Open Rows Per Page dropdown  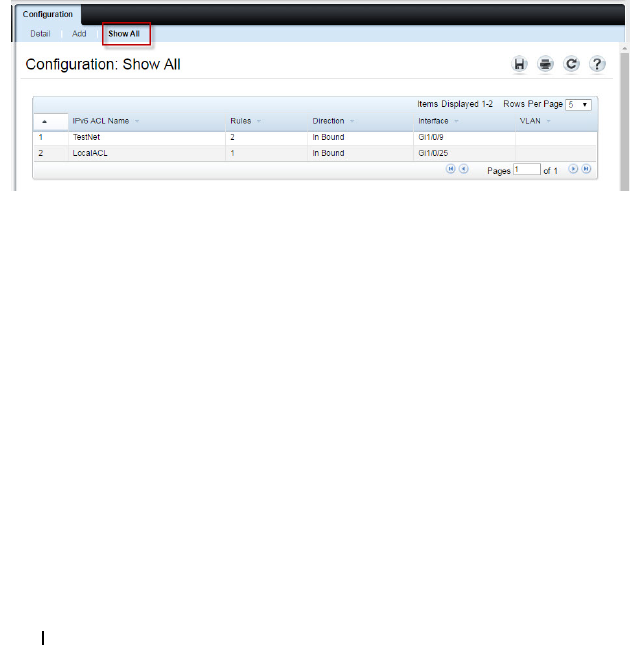(x=578, y=104)
